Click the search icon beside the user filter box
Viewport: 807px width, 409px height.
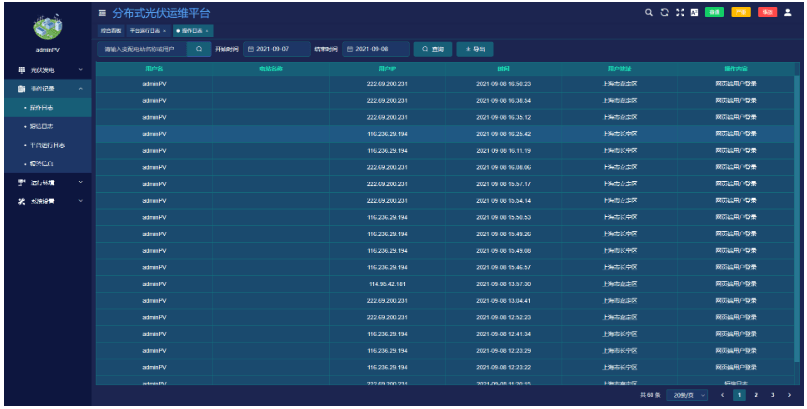point(199,48)
